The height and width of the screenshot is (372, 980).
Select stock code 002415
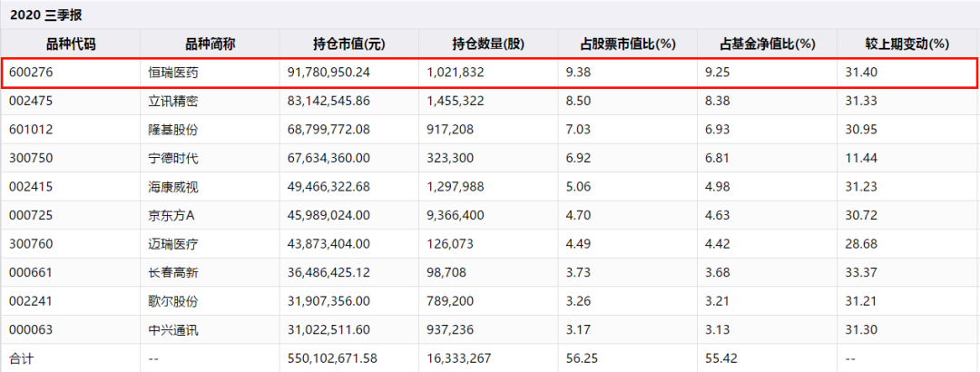31,186
